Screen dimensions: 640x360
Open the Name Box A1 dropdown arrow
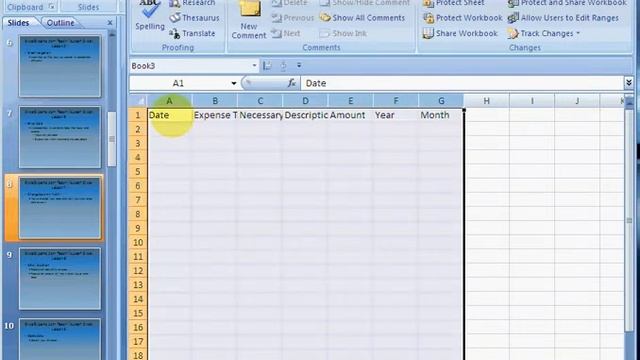click(x=233, y=83)
